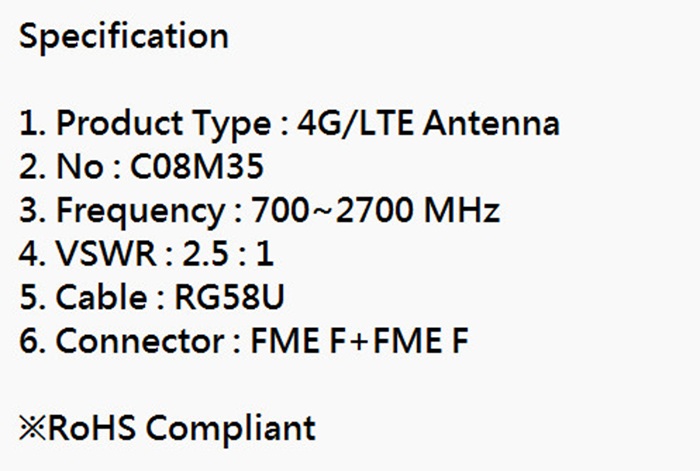Click the Frequency label
This screenshot has width=700, height=471.
point(140,211)
